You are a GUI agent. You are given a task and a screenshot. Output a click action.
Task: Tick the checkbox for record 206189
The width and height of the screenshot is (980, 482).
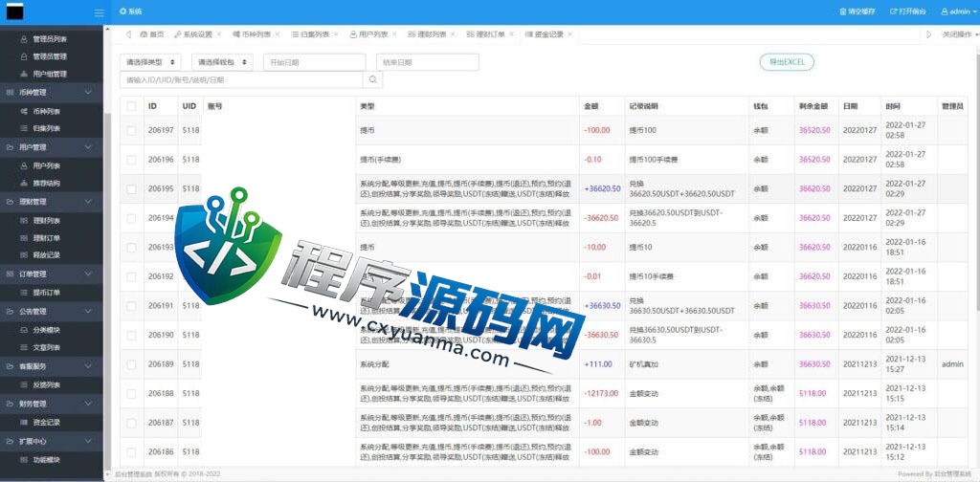point(131,364)
